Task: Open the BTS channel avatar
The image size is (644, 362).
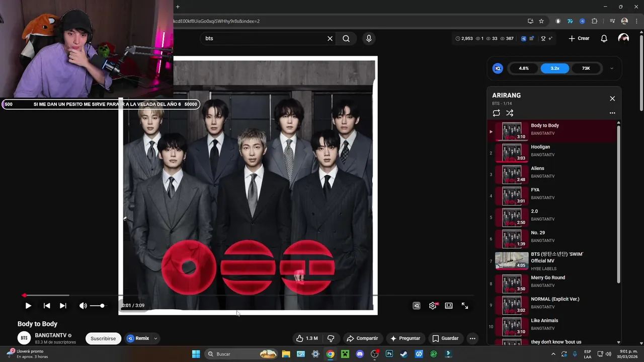Action: [24, 338]
